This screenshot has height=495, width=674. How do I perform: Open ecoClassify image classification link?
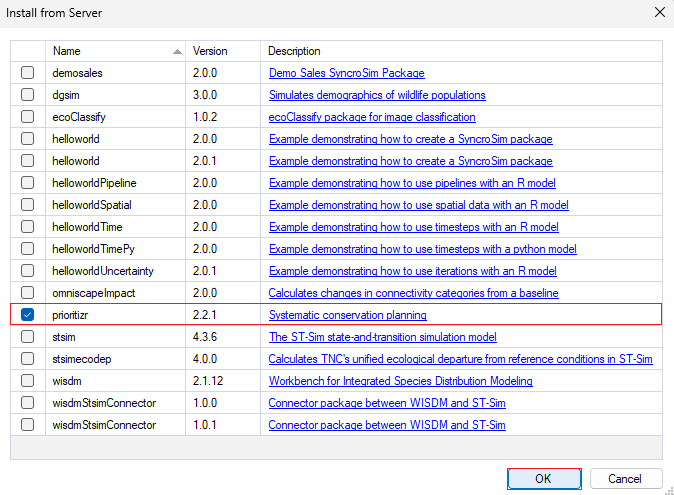tap(372, 117)
